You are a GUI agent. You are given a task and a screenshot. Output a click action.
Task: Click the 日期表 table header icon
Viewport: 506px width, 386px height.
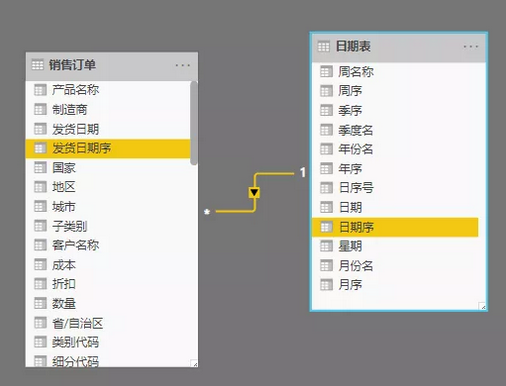pos(323,46)
